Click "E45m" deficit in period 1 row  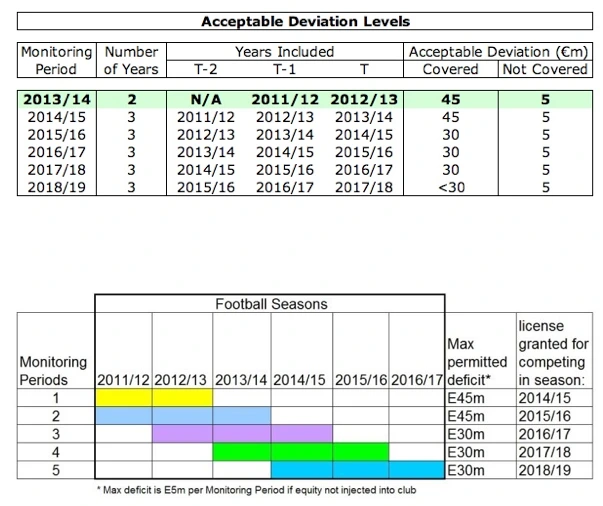(466, 398)
